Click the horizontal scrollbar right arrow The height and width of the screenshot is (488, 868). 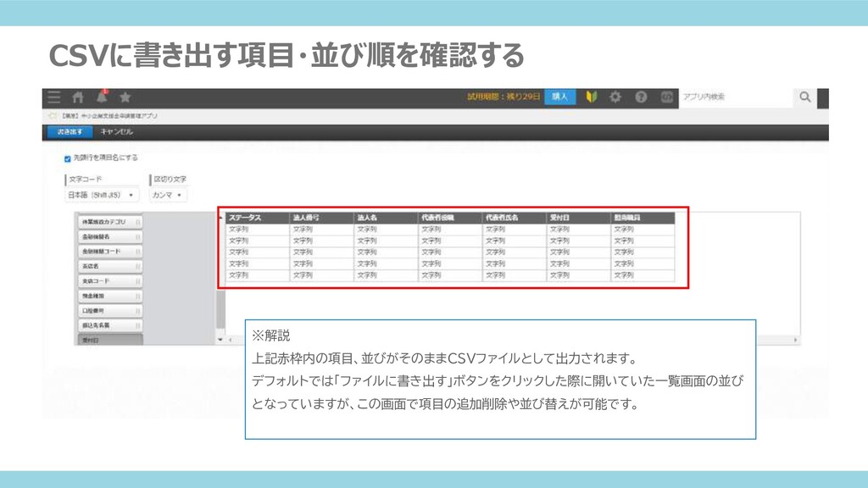point(796,340)
